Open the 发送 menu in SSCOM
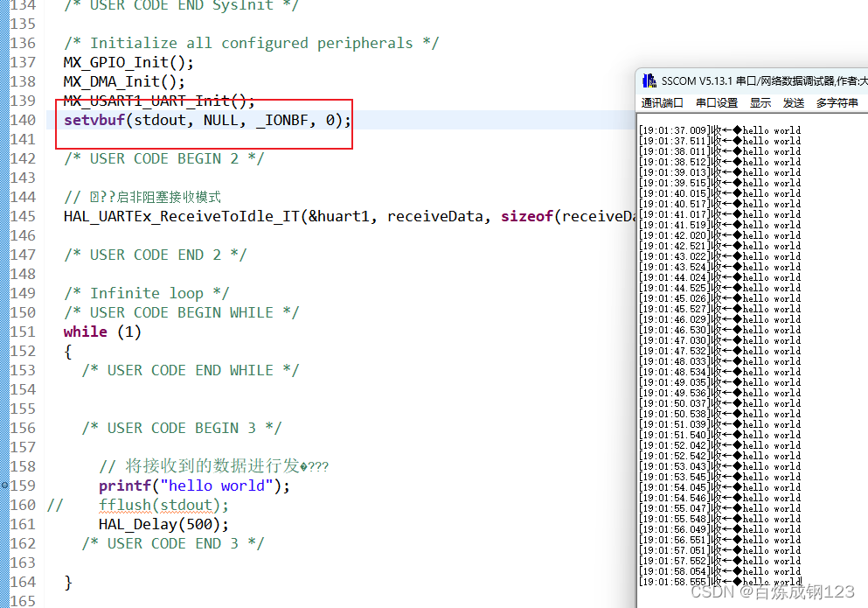Image resolution: width=868 pixels, height=608 pixels. click(794, 103)
